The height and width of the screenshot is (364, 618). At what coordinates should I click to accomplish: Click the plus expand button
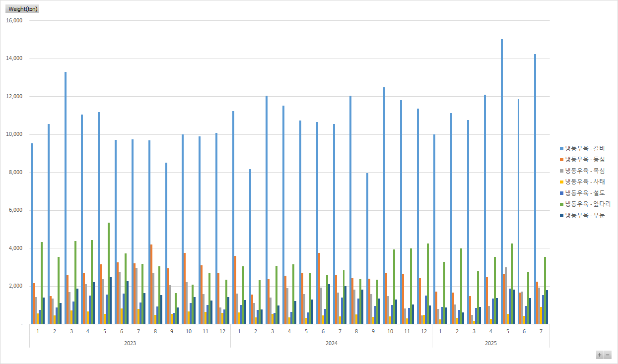[600, 355]
